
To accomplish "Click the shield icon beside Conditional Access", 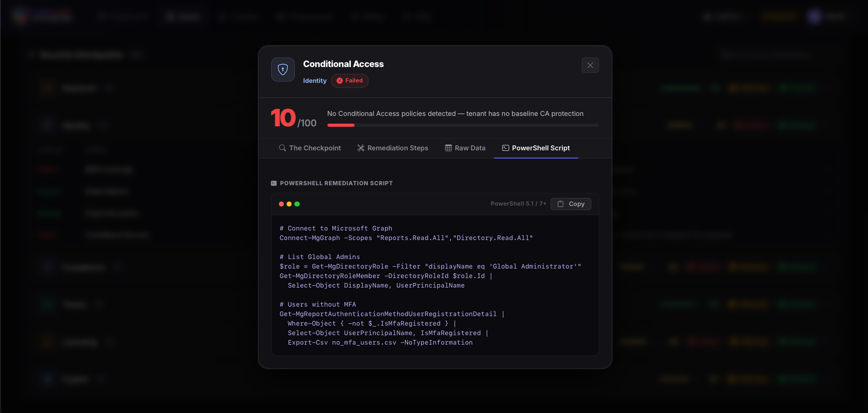I will pos(283,69).
